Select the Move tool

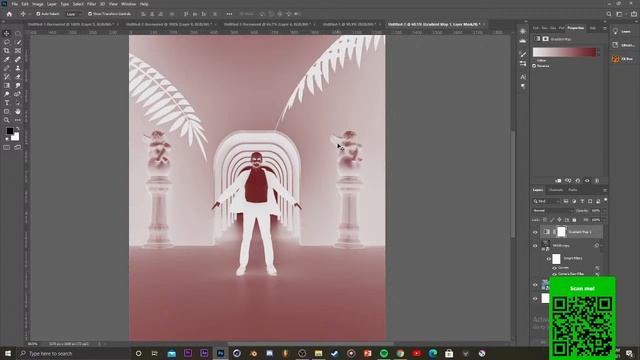point(7,33)
